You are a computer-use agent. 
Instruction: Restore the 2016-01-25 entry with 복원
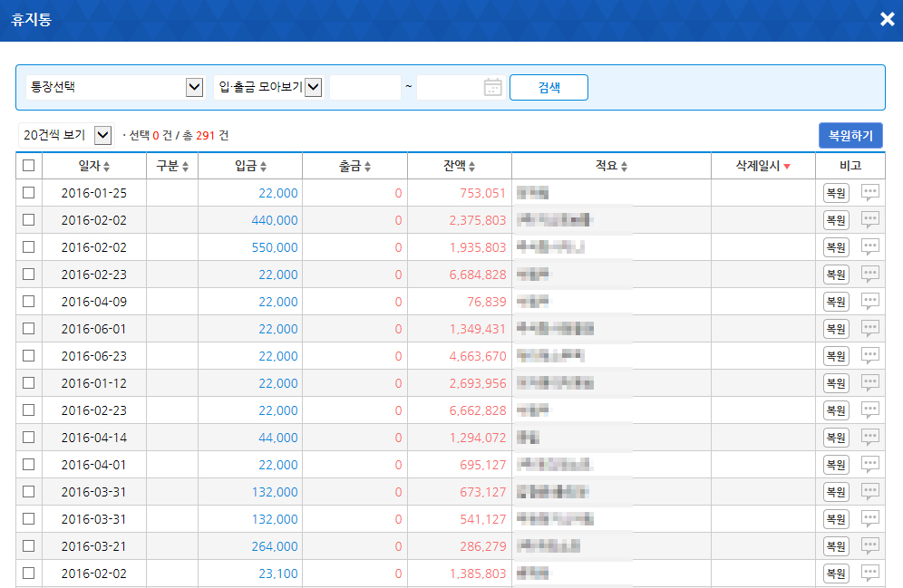pos(836,193)
